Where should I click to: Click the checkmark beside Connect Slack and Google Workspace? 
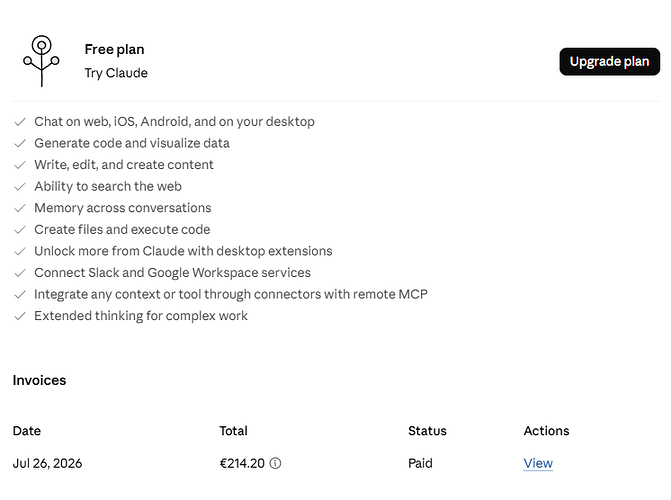pyautogui.click(x=20, y=273)
